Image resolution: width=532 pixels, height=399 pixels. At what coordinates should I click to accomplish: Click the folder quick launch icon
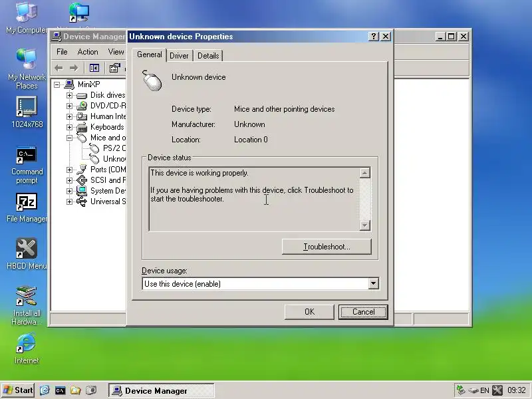pyautogui.click(x=75, y=390)
